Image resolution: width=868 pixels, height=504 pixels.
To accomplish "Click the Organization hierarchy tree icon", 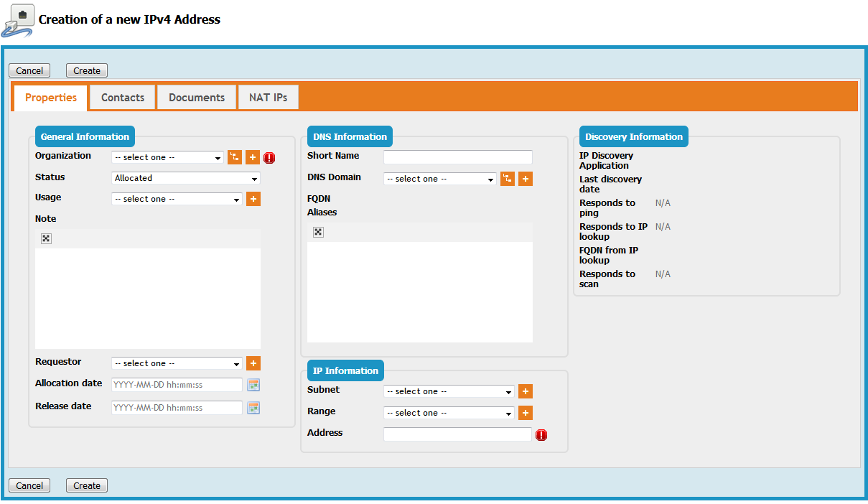I will click(235, 157).
